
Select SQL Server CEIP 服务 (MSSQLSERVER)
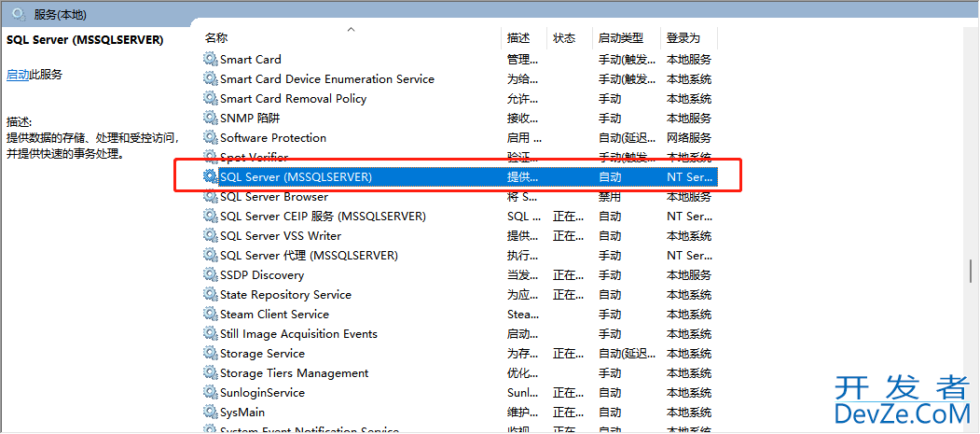[x=460, y=217]
